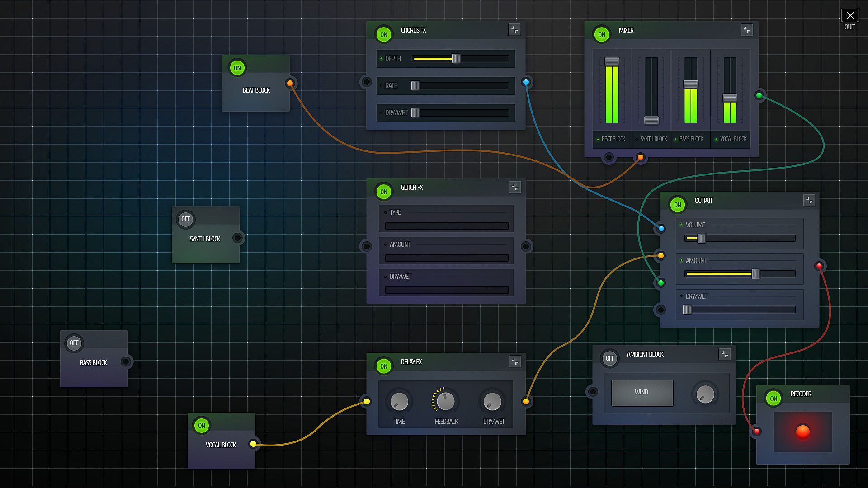This screenshot has width=868, height=488.
Task: Click the Synth Block output port
Action: [237, 238]
